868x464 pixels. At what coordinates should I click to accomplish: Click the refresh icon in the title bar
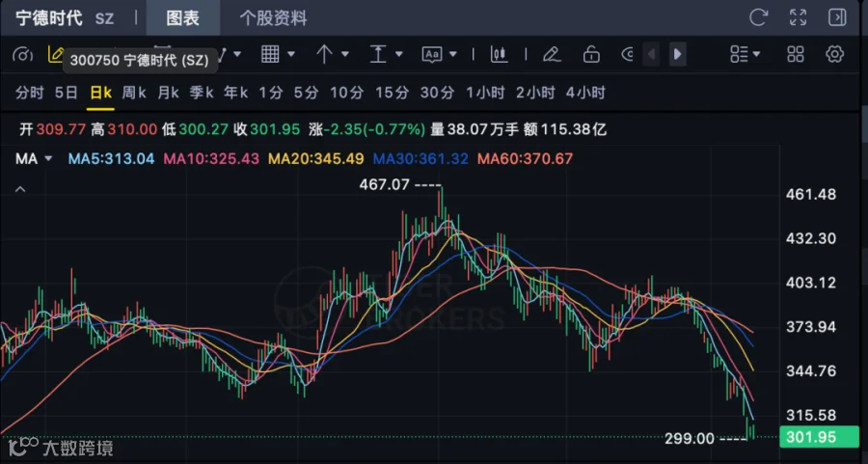coord(758,17)
